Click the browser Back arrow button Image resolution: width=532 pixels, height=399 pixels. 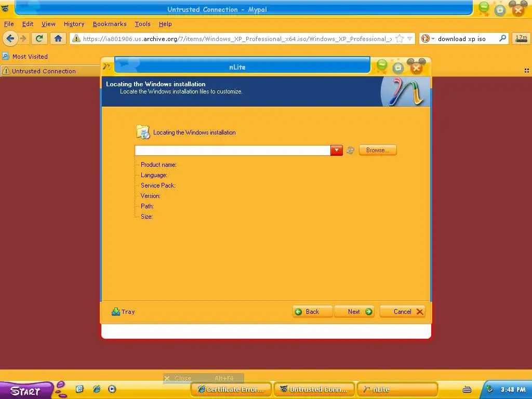(x=10, y=38)
